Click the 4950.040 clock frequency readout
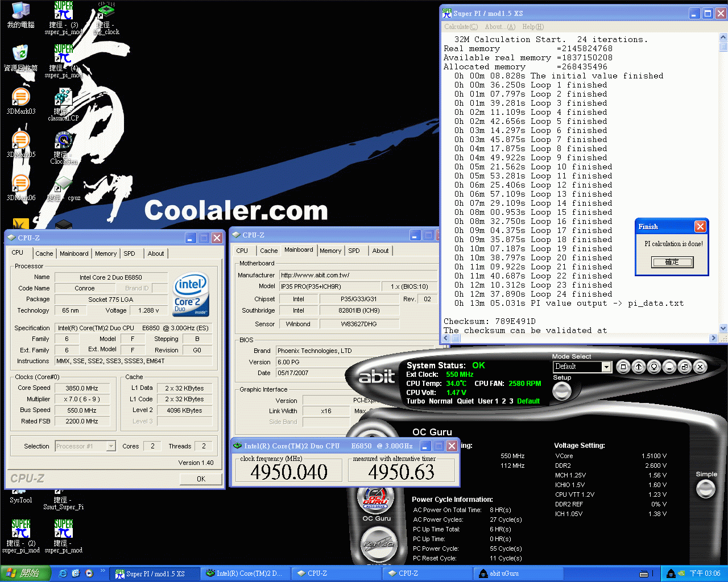728x582 pixels. pyautogui.click(x=289, y=472)
